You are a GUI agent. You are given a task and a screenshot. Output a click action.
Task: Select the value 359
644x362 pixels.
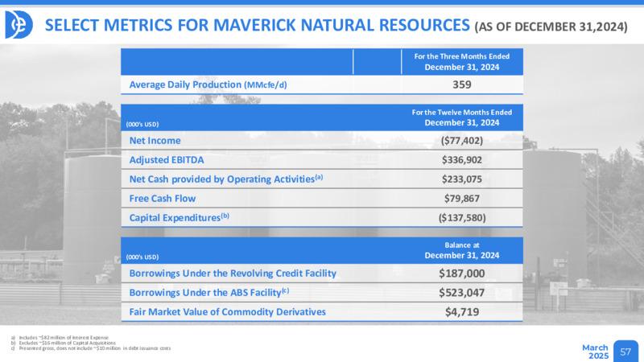click(x=461, y=84)
